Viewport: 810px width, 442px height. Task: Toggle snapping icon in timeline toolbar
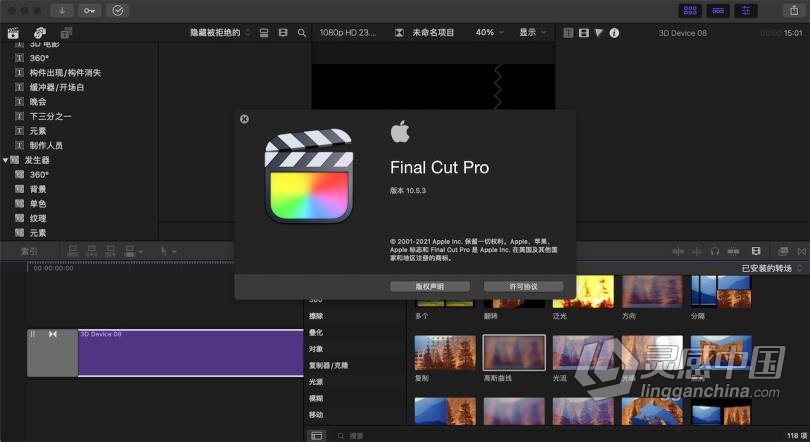[x=734, y=251]
